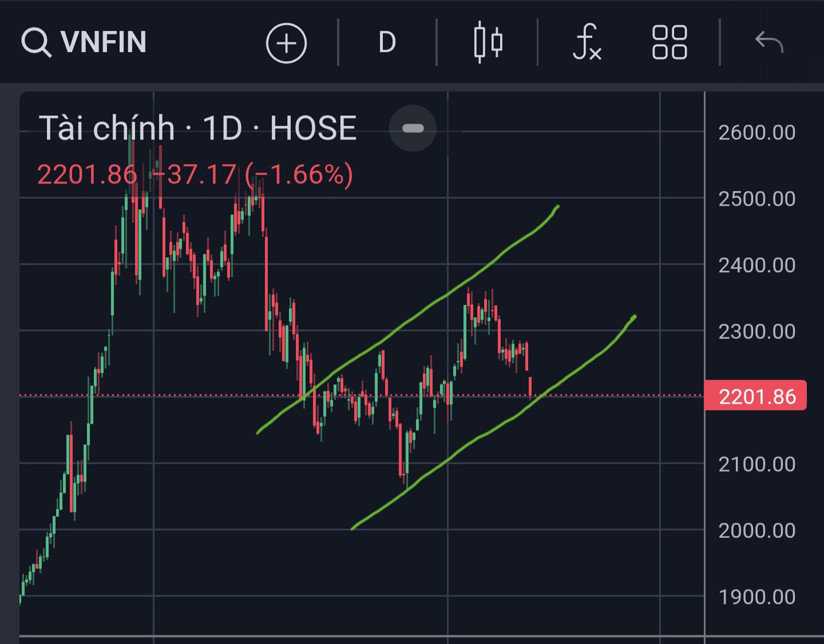The width and height of the screenshot is (824, 644).
Task: Add symbol with plus circle icon
Action: pyautogui.click(x=286, y=43)
